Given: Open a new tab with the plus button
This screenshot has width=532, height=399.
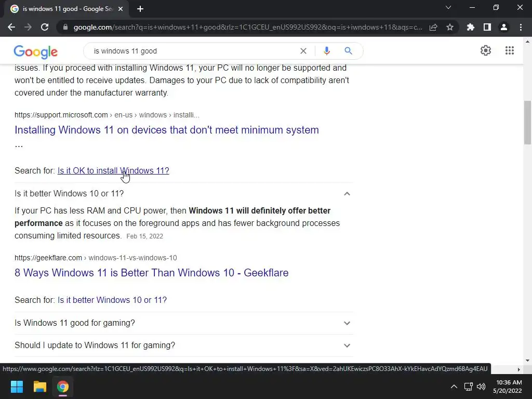Looking at the screenshot, I should pos(140,9).
